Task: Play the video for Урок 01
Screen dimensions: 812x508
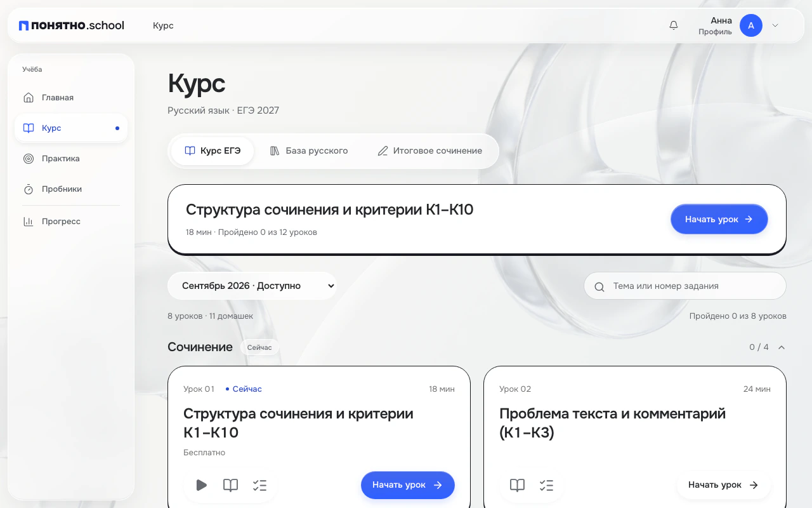Action: (x=201, y=485)
